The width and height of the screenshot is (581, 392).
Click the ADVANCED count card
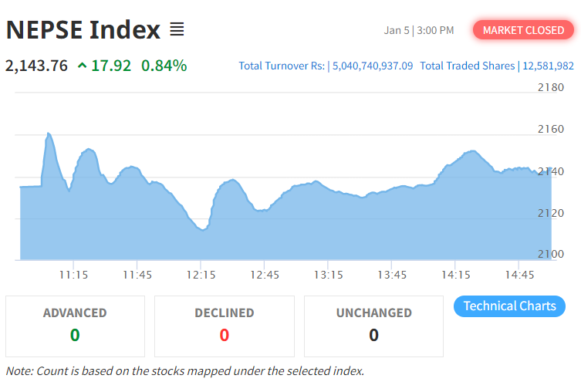pos(75,326)
